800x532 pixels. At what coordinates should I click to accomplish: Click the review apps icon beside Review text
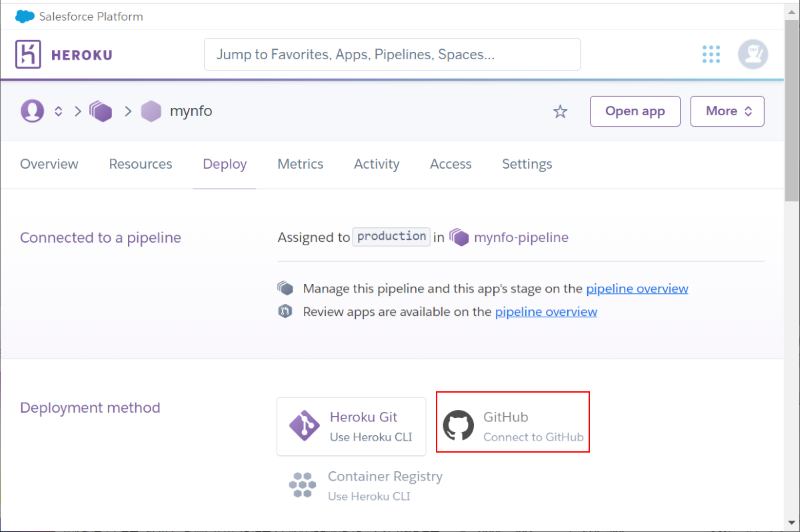click(285, 311)
